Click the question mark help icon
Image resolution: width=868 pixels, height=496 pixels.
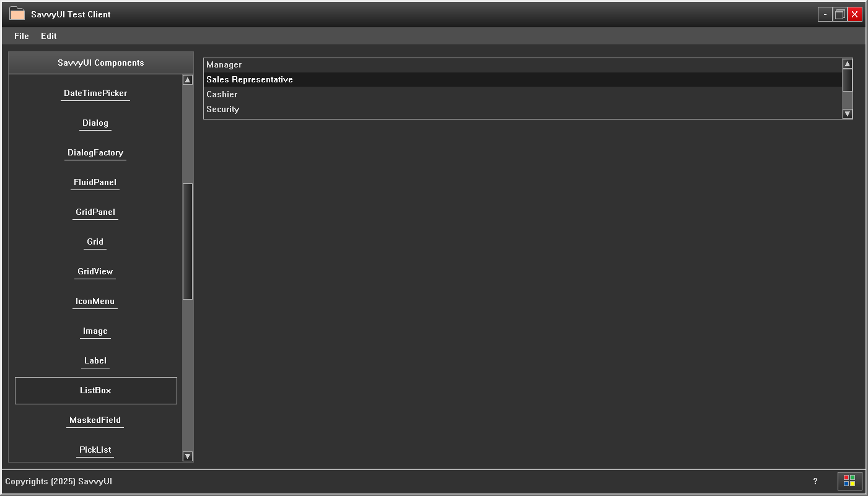[x=815, y=481]
